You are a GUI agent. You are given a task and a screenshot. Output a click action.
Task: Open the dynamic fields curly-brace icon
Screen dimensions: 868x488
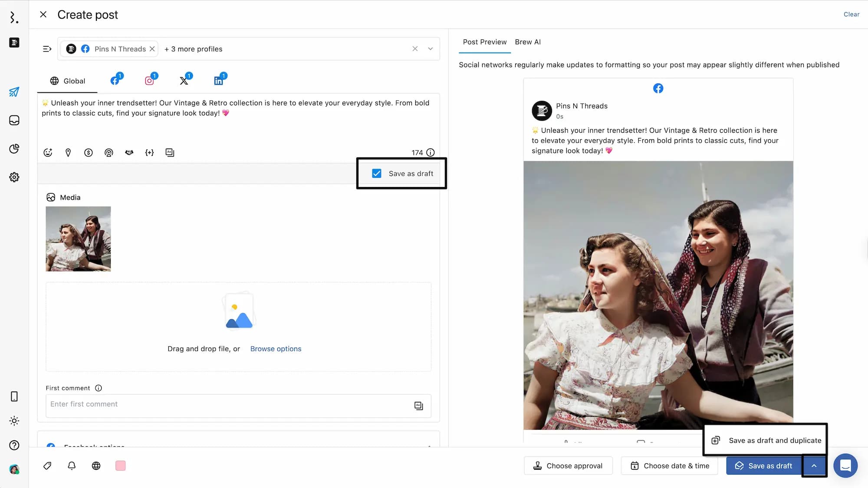point(149,152)
